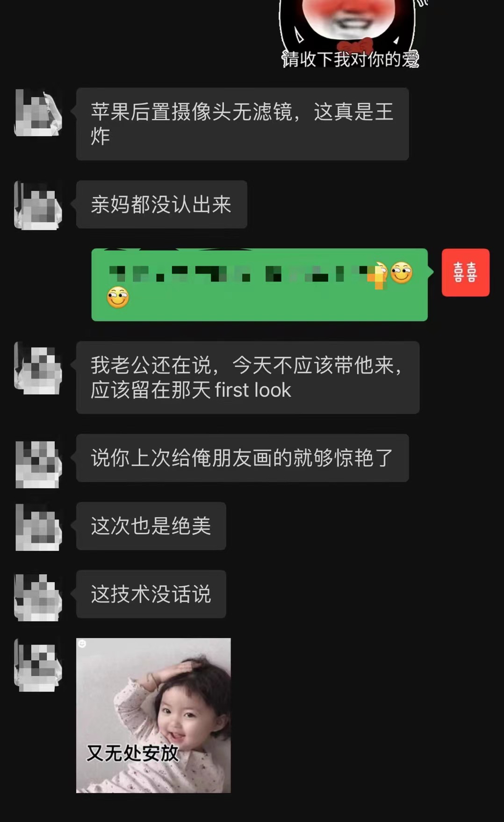Tap the 说你上次给俺朋友画的就够惊艳了 bubble

click(243, 458)
